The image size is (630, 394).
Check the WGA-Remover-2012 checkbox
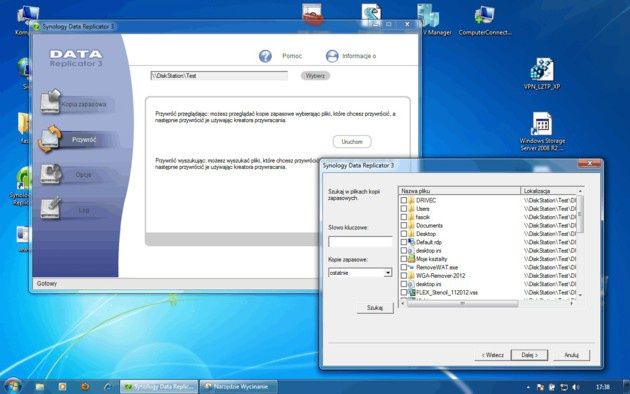tap(403, 276)
